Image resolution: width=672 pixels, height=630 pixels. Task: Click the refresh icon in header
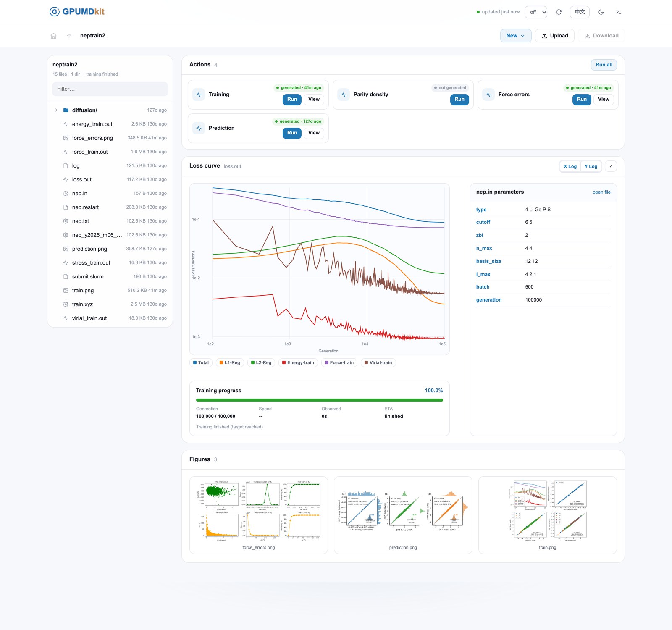[x=559, y=12]
